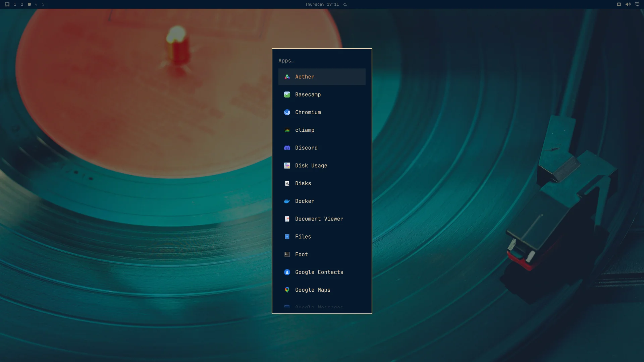Click the weather cloud icon beside clock
Image resolution: width=644 pixels, height=362 pixels.
pos(345,4)
